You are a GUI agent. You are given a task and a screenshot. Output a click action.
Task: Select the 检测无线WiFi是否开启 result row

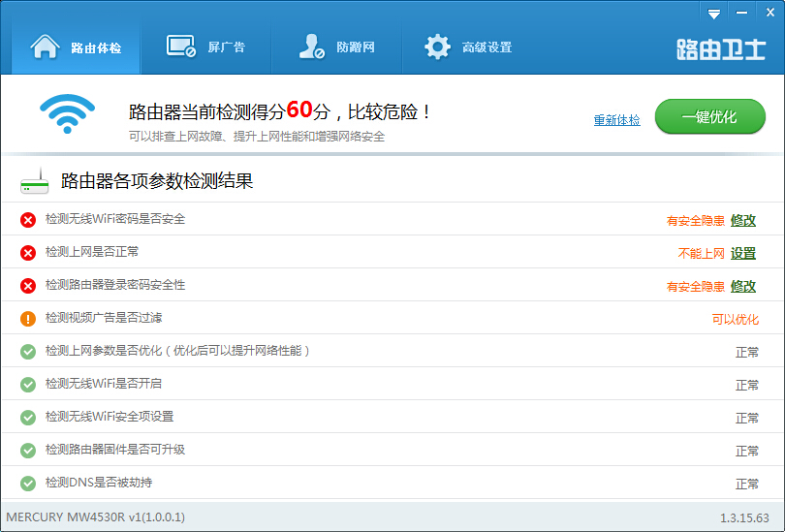pos(388,384)
